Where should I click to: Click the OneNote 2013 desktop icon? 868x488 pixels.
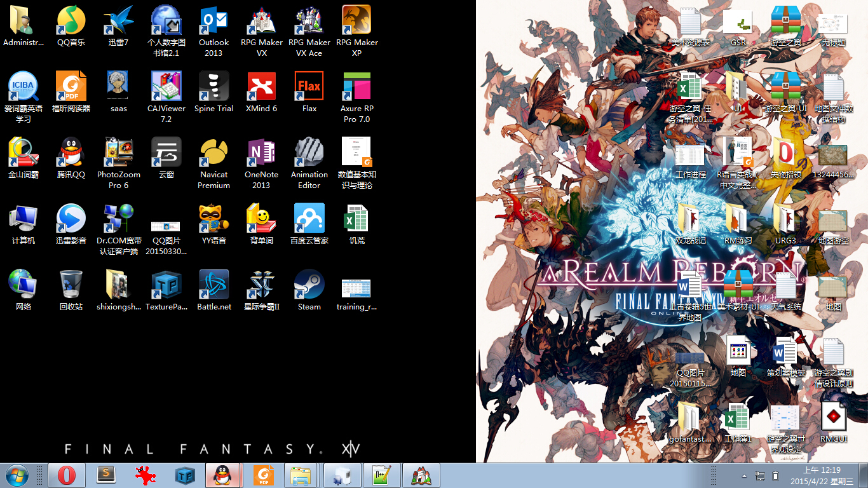click(262, 164)
